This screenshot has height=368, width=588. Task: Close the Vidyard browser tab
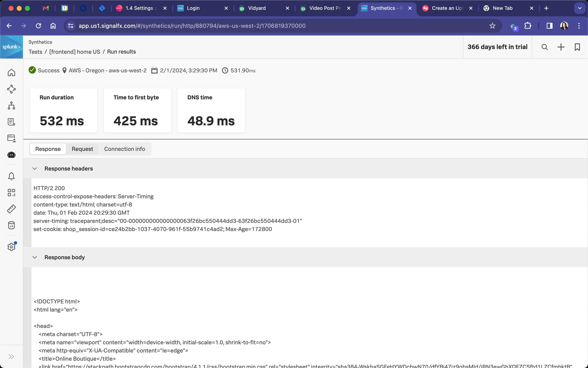coord(287,8)
